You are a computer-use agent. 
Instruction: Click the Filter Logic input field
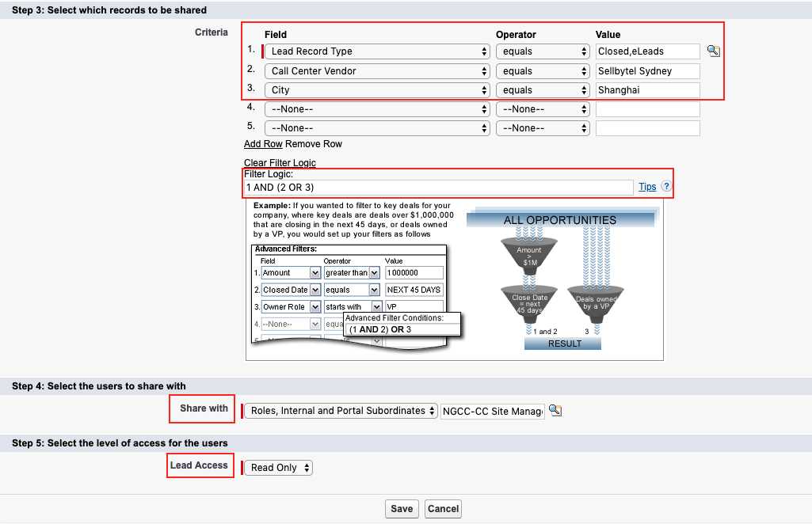point(438,188)
